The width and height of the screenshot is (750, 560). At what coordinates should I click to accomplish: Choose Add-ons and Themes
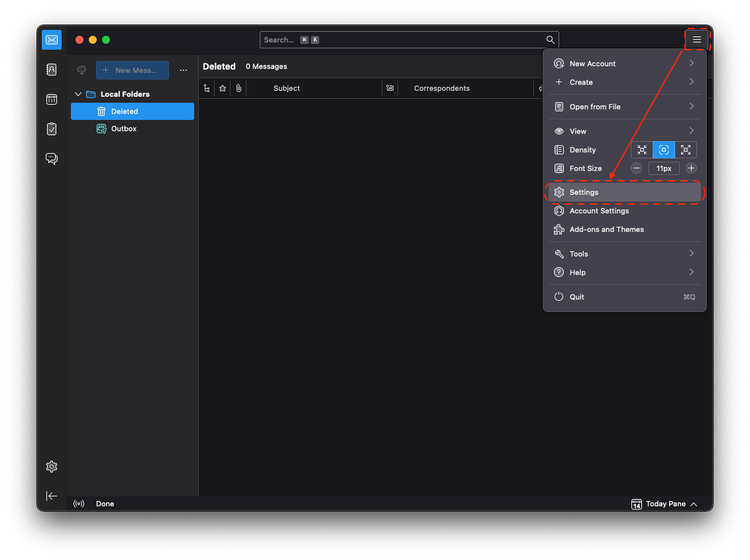coord(606,229)
